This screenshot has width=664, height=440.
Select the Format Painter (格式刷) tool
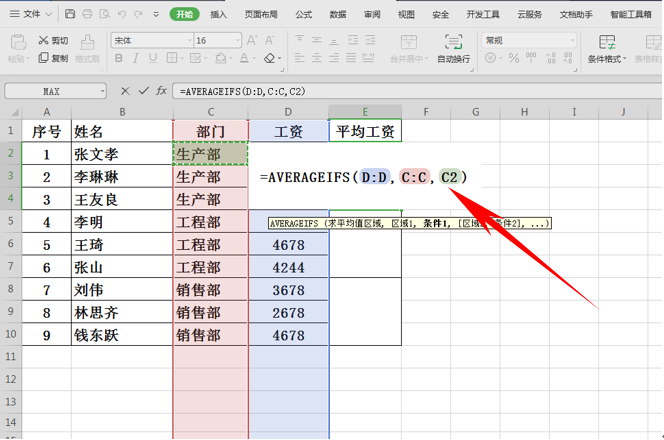(x=87, y=48)
